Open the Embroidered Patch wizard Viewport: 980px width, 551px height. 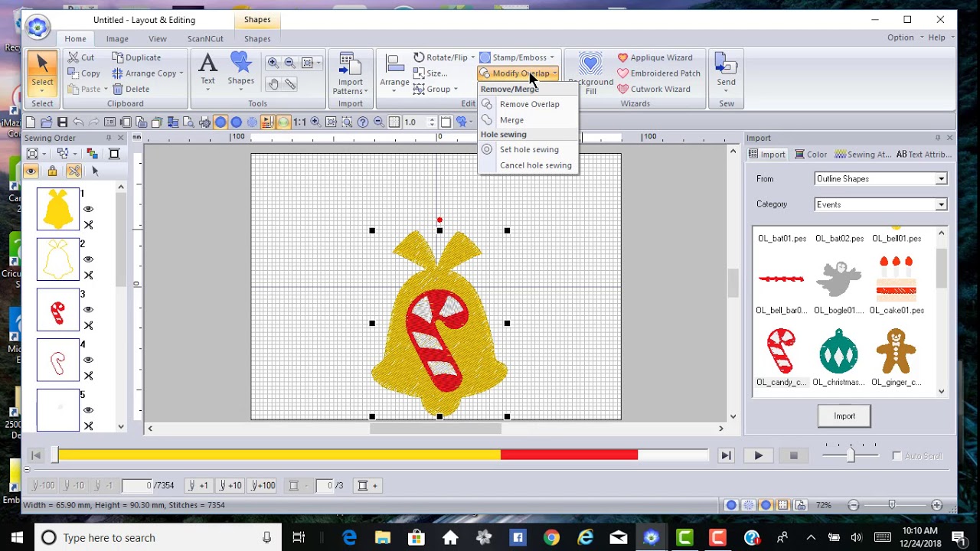658,73
